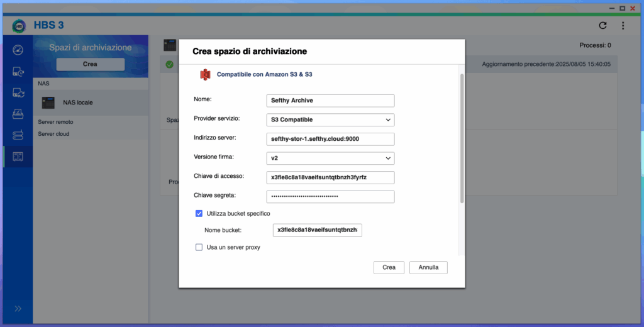Open the Versione firma dropdown
This screenshot has height=327, width=644.
[330, 158]
